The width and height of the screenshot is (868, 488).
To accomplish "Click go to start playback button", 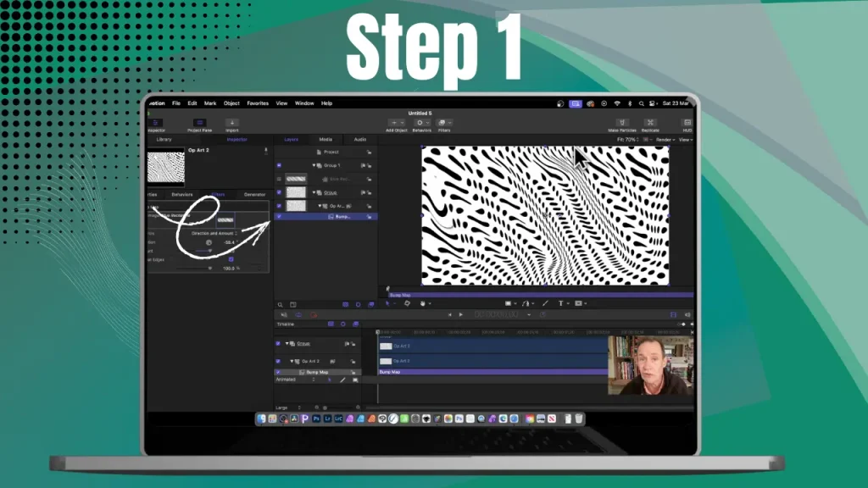I will pyautogui.click(x=449, y=314).
